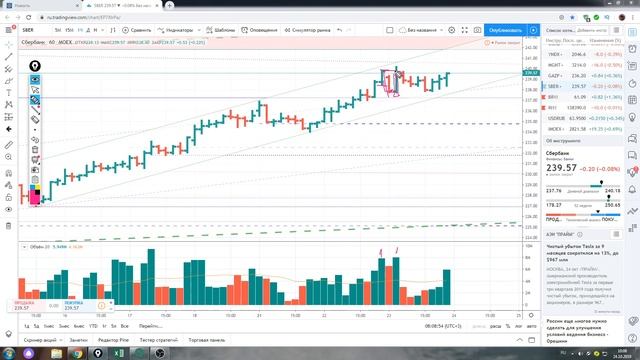Open the Compare symbols button
The height and width of the screenshot is (360, 640).
(x=136, y=30)
